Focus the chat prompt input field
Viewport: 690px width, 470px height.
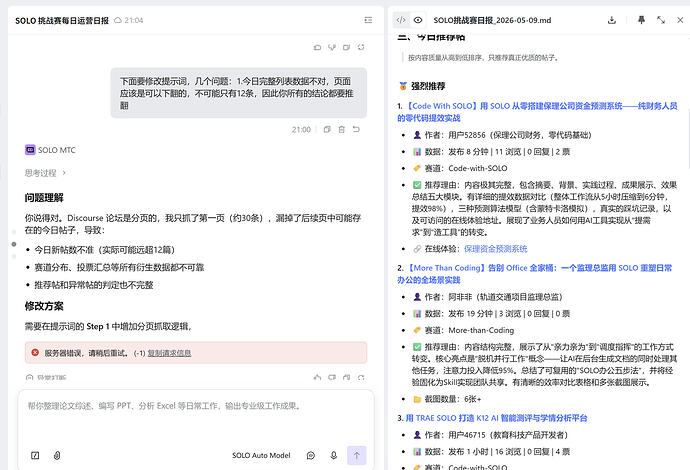[196, 416]
